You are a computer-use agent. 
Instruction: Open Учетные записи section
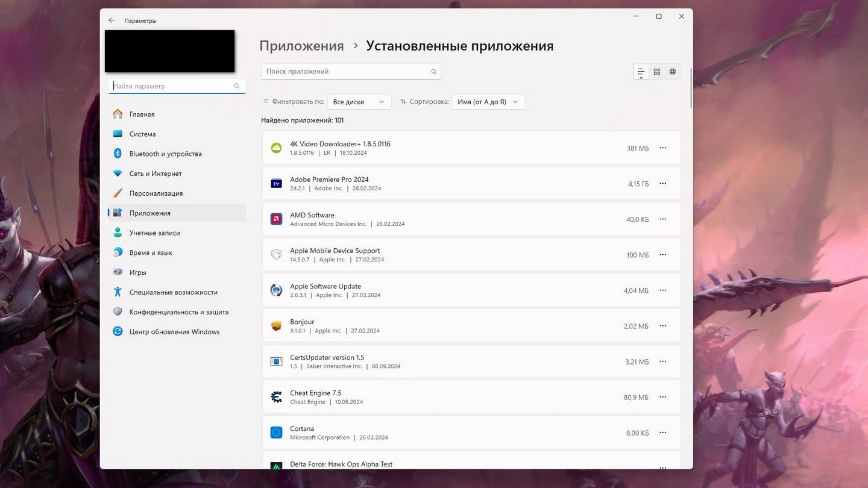tap(177, 233)
